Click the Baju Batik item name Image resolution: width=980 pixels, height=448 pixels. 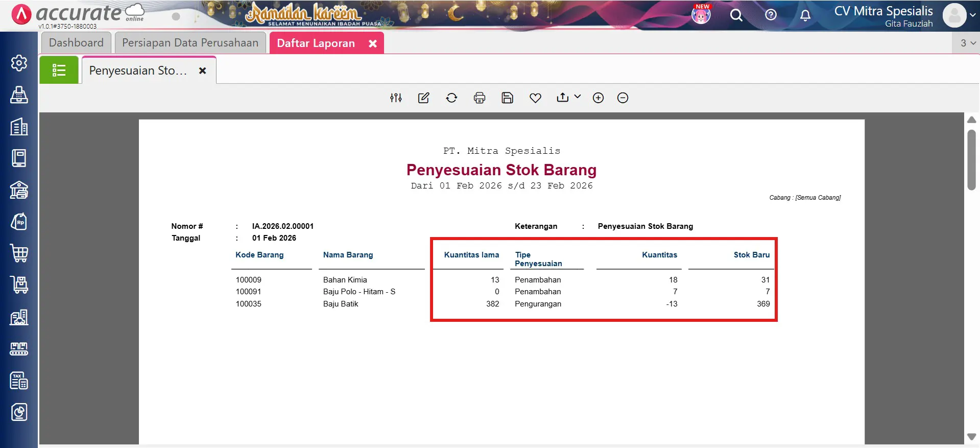point(341,303)
